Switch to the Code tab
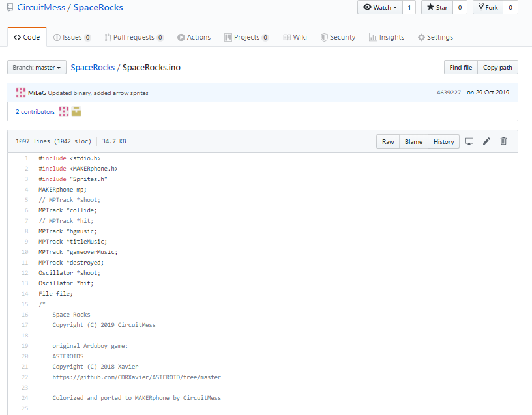Screen dimensions: 532x415 pyautogui.click(x=27, y=37)
